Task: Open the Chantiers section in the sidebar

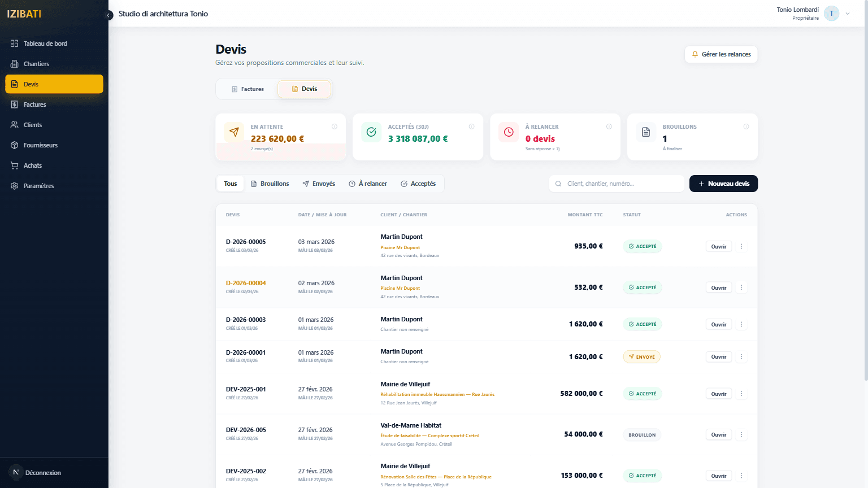Action: tap(36, 64)
